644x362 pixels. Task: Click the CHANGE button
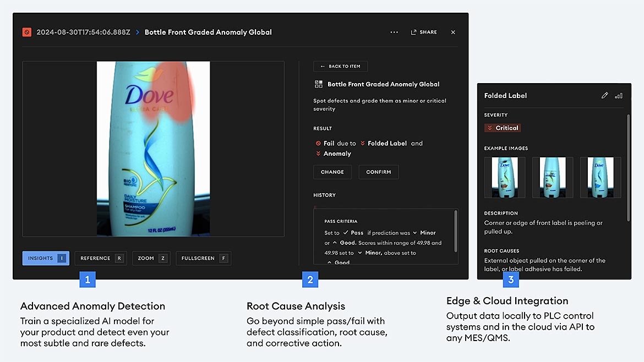click(x=332, y=172)
